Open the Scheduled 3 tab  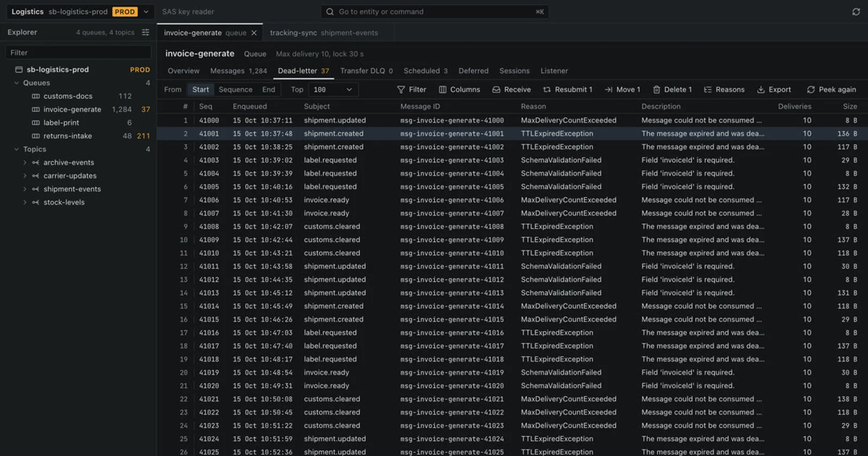425,71
